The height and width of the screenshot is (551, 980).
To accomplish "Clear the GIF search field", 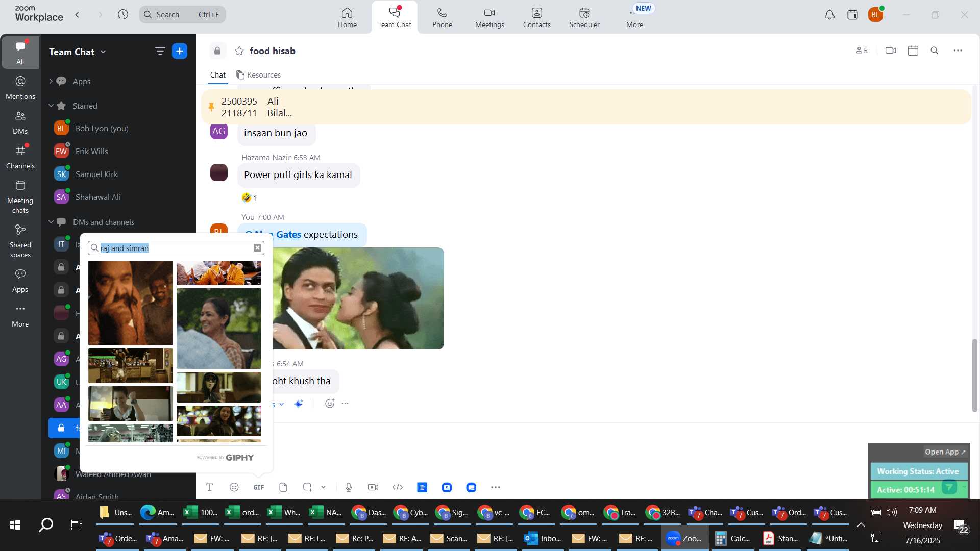I will [x=258, y=248].
